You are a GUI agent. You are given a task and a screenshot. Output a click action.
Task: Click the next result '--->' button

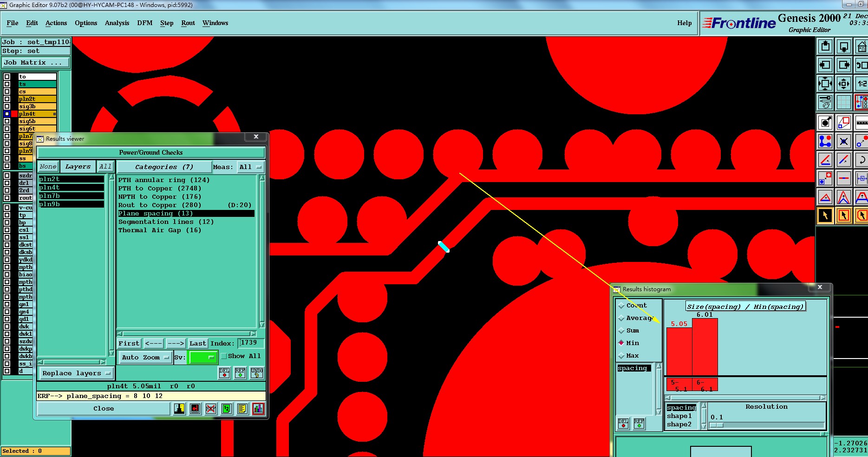(x=176, y=343)
